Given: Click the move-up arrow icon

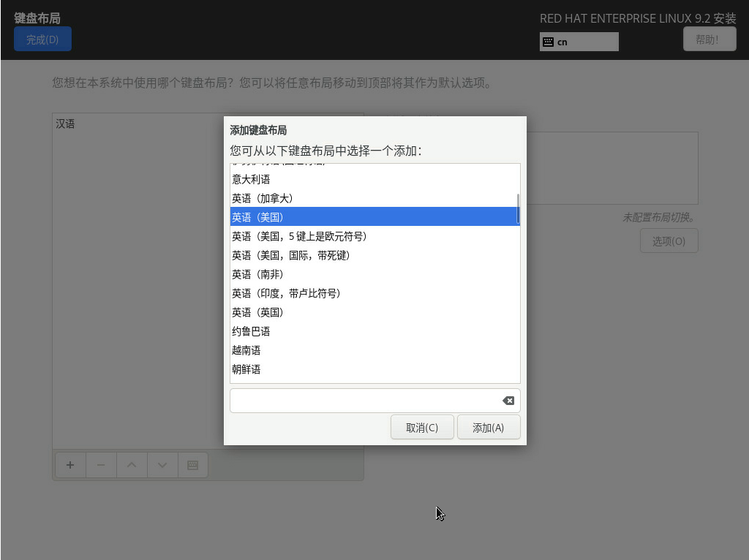Looking at the screenshot, I should (x=132, y=465).
